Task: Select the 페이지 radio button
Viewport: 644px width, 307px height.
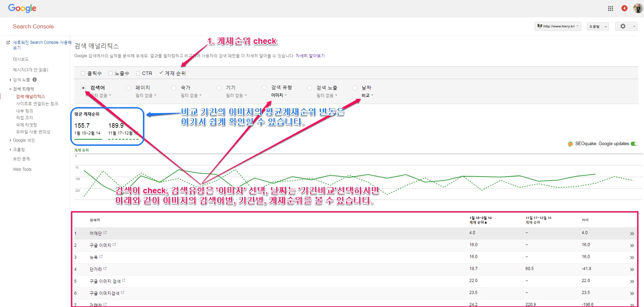Action: (x=129, y=88)
